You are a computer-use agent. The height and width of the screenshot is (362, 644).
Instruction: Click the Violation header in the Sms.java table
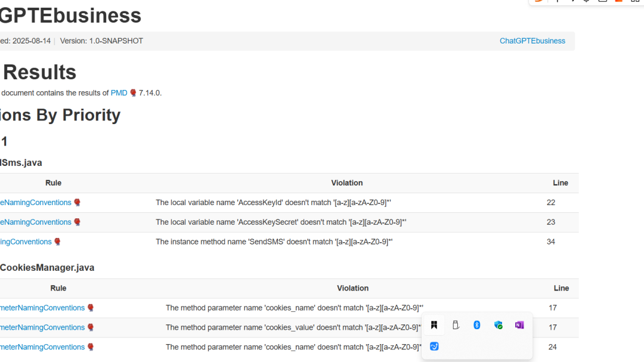[x=347, y=183]
